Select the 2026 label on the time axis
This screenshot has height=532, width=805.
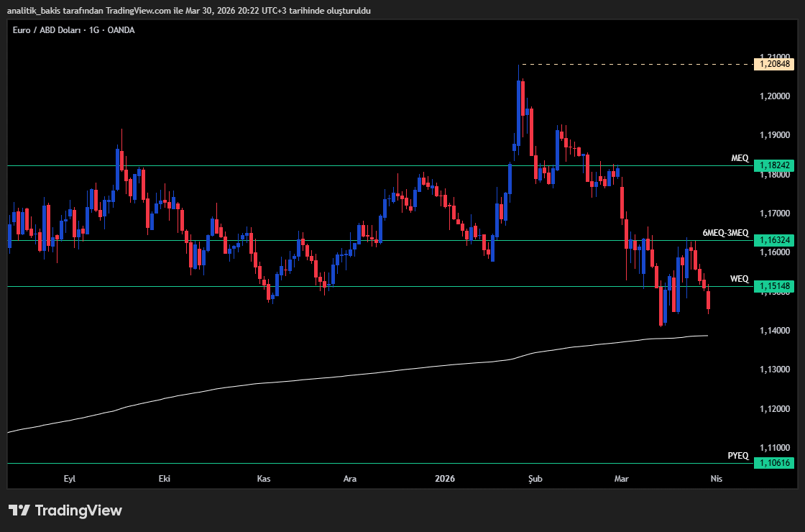click(x=444, y=478)
